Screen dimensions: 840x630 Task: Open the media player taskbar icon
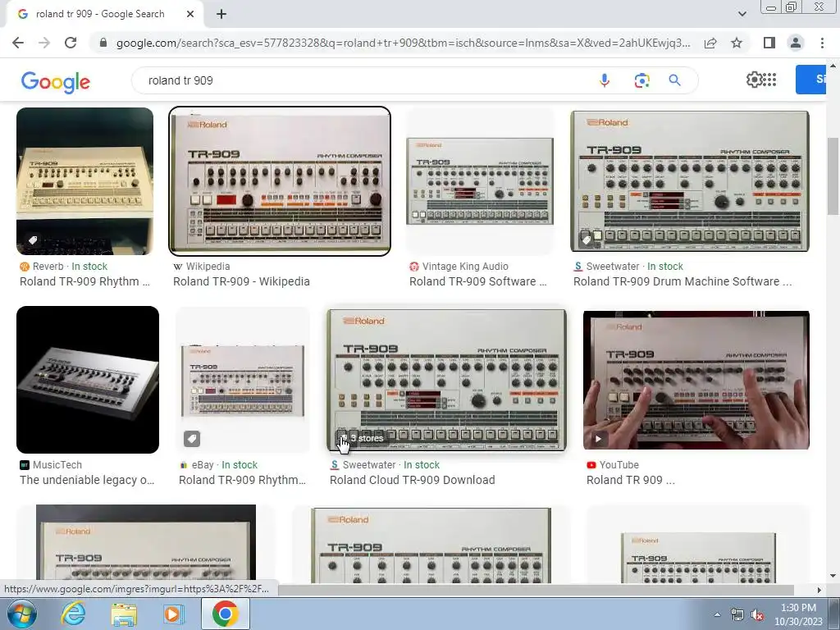(x=174, y=614)
